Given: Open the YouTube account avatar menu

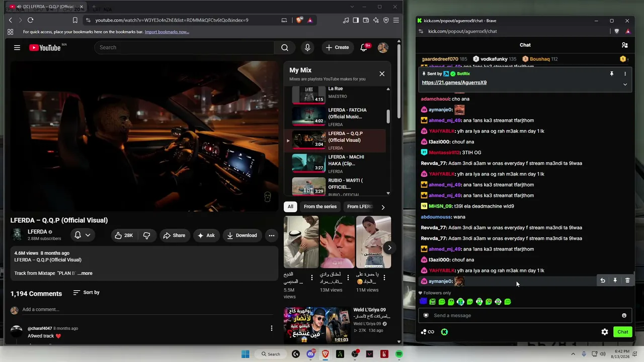Looking at the screenshot, I should (383, 47).
